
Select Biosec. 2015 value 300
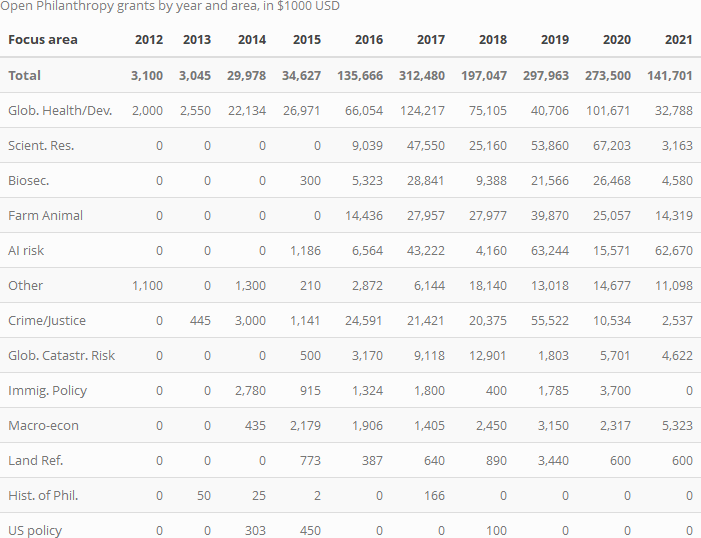[310, 180]
